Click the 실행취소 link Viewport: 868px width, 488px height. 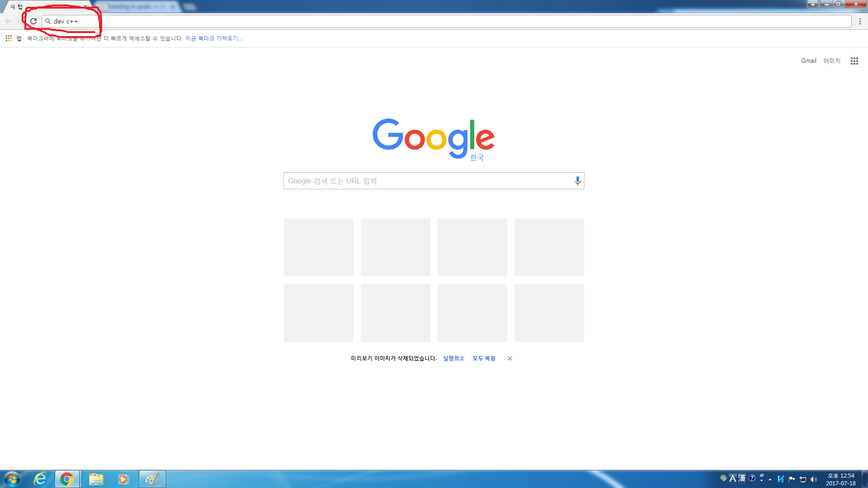453,358
